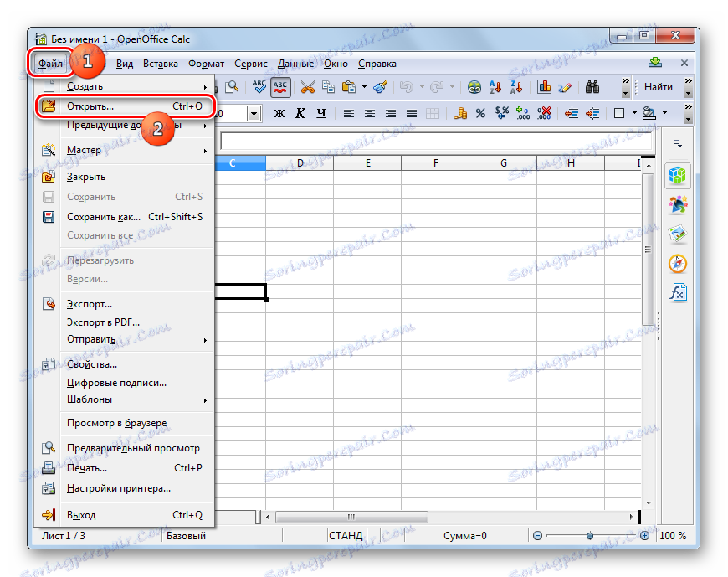Select column header G
Image resolution: width=728 pixels, height=577 pixels.
click(503, 163)
